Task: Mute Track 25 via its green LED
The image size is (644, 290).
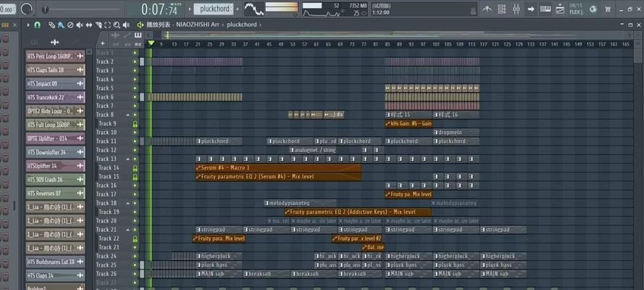Action: pos(135,265)
